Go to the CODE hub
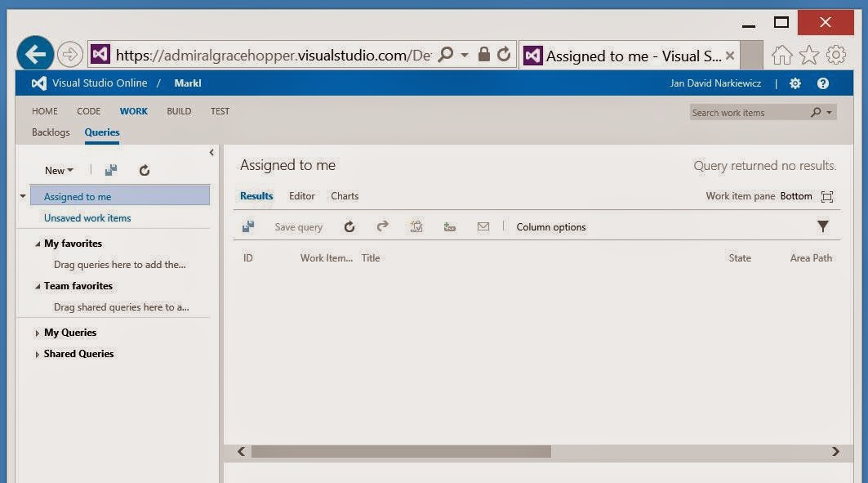Screen dimensions: 868x483 click(88, 111)
